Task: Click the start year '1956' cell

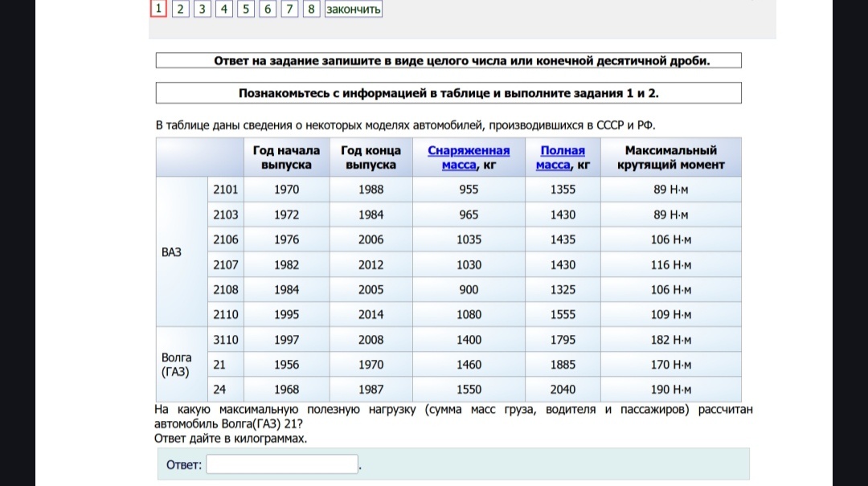Action: click(287, 364)
